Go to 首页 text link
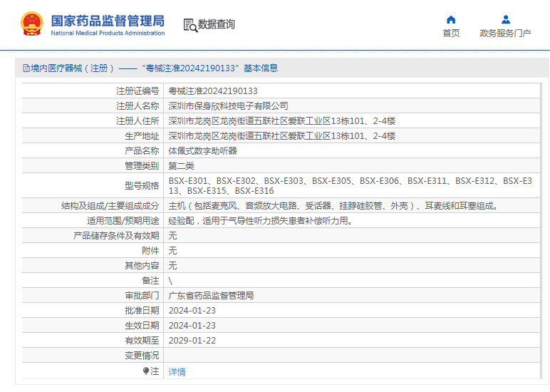Image resolution: width=550 pixels, height=392 pixels. [x=451, y=33]
